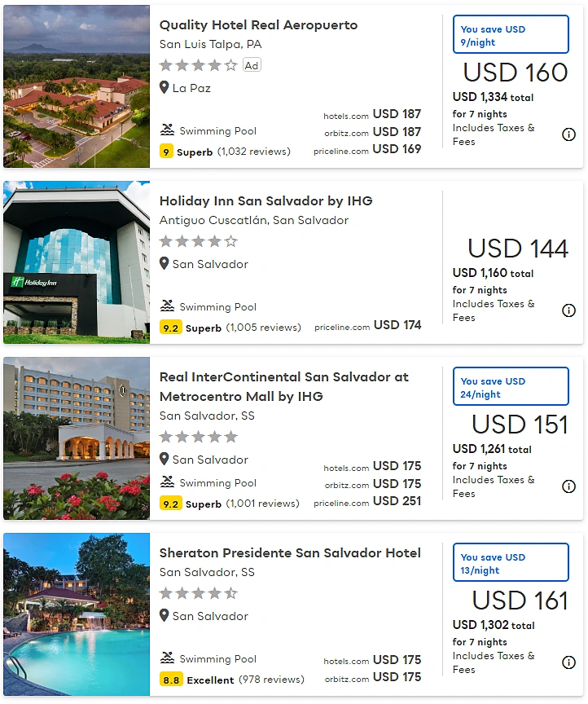Click the USD 144 main price
Screen dimensions: 588x704
[518, 249]
